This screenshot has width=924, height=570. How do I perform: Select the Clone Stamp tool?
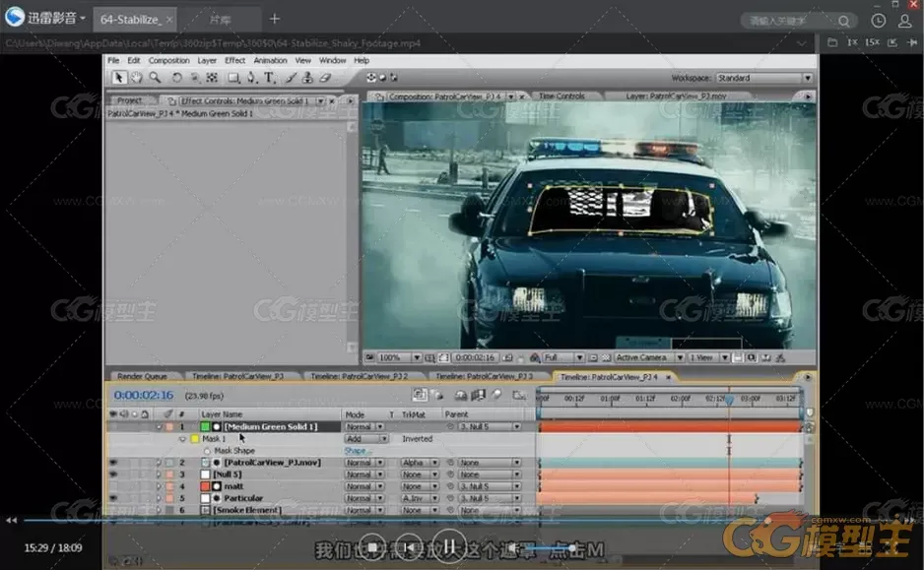[x=307, y=78]
